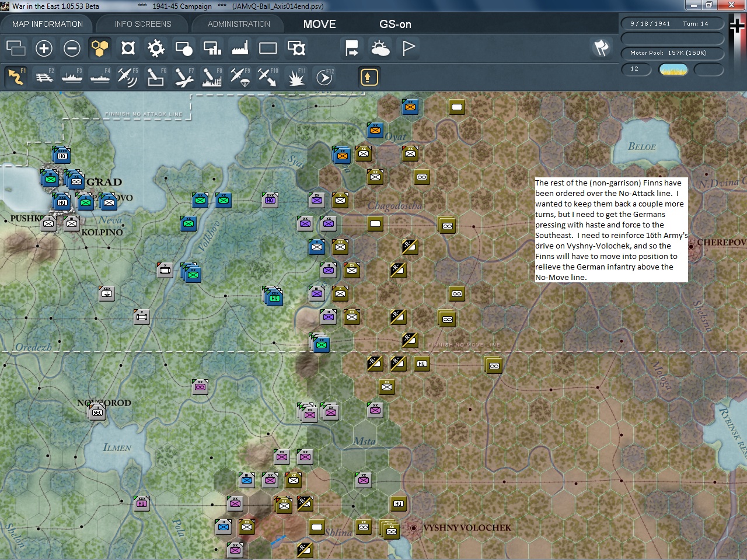The height and width of the screenshot is (560, 747).
Task: Show weather with the sun-cloud icon
Action: (x=380, y=48)
